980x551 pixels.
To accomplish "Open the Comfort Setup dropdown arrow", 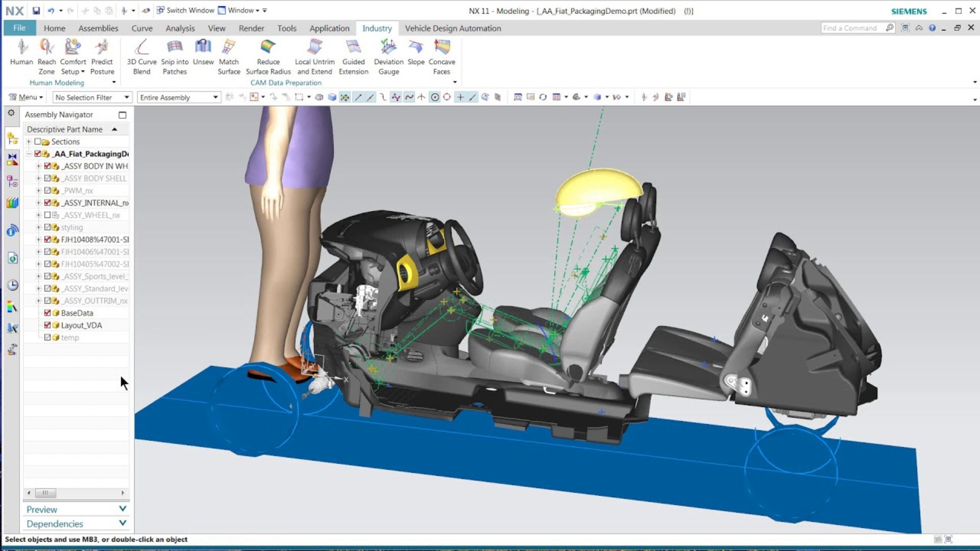I will [x=83, y=72].
